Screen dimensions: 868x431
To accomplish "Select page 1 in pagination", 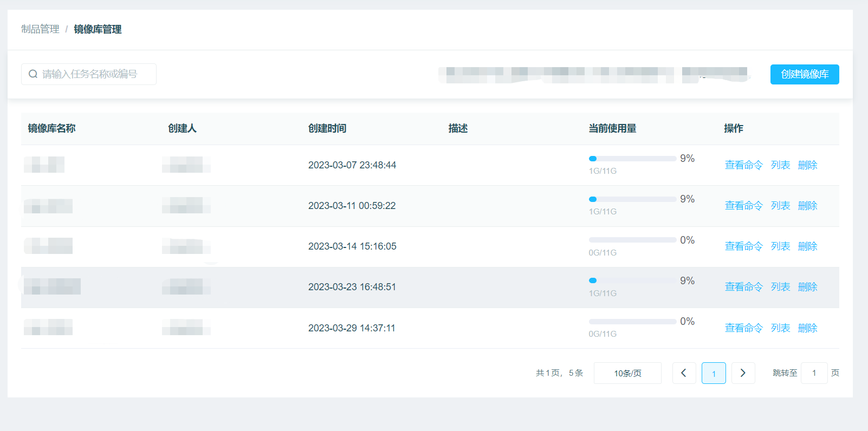I will pos(714,373).
